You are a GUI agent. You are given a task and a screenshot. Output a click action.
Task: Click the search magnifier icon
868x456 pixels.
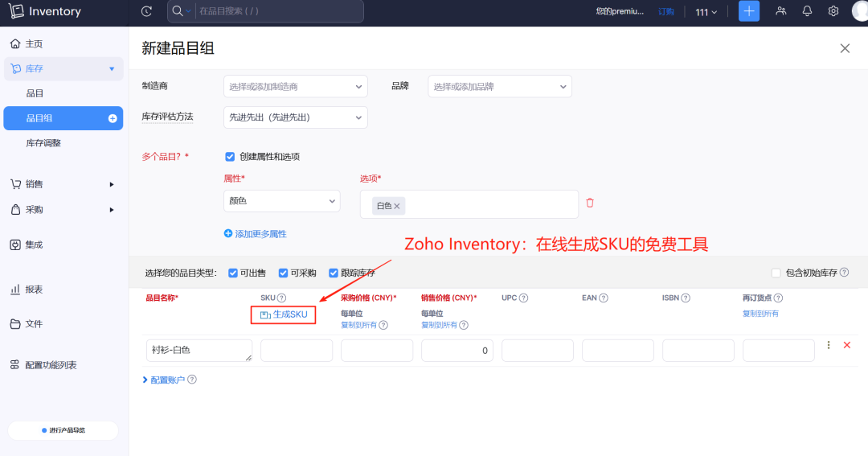177,11
